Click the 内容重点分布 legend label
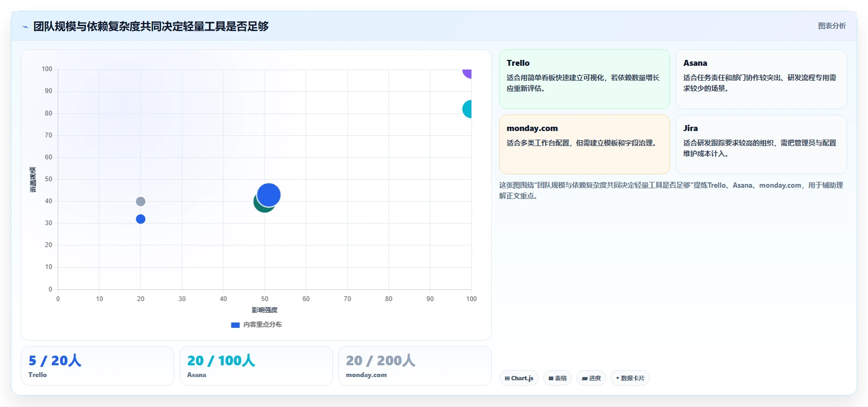Viewport: 868px width, 407px height. [x=262, y=325]
